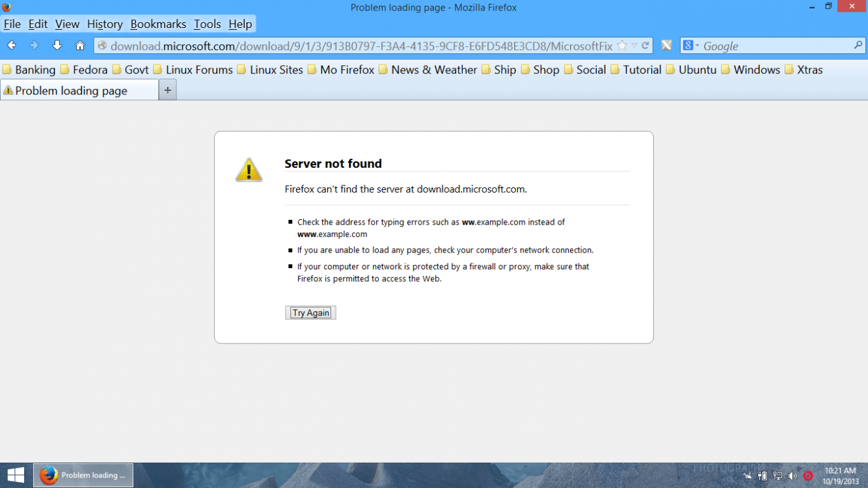Expand the Linux Sites bookmarks folder
Viewport: 868px width, 488px height.
pyautogui.click(x=270, y=70)
